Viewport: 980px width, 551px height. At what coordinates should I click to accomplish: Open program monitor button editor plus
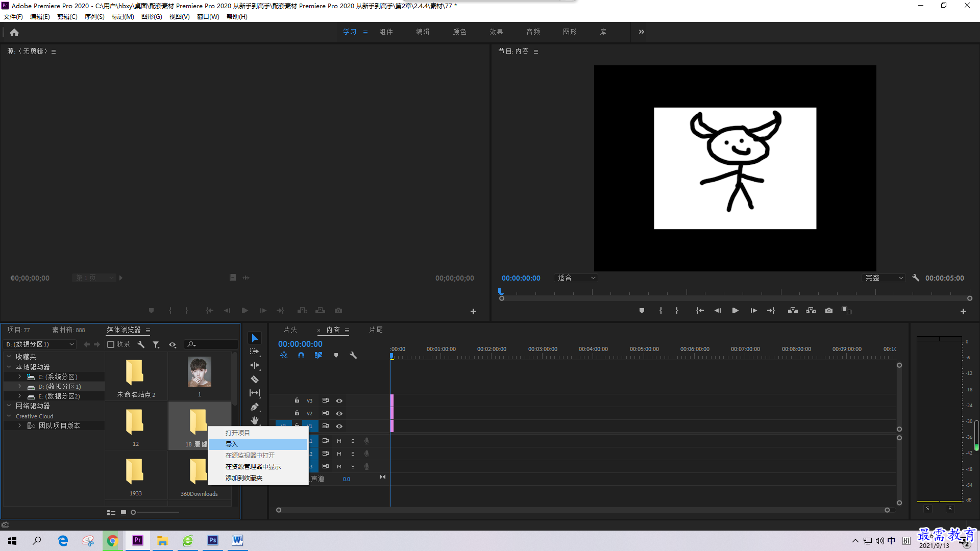click(963, 311)
